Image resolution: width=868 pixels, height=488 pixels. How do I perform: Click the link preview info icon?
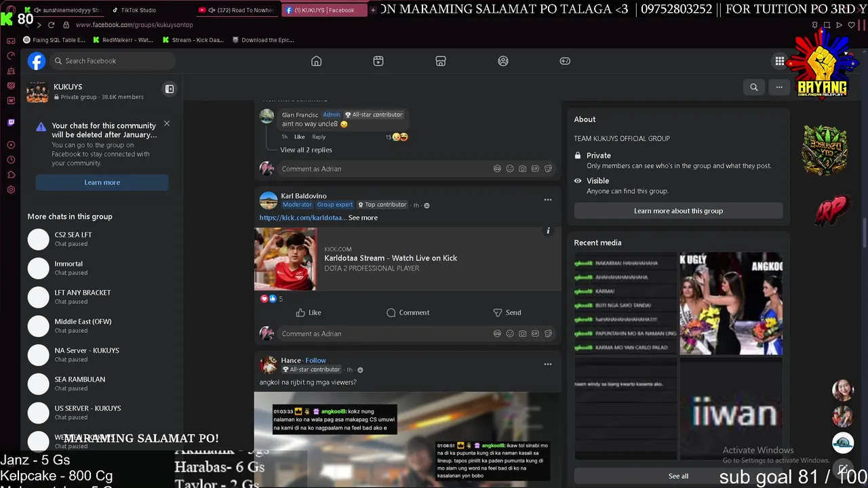(x=548, y=231)
